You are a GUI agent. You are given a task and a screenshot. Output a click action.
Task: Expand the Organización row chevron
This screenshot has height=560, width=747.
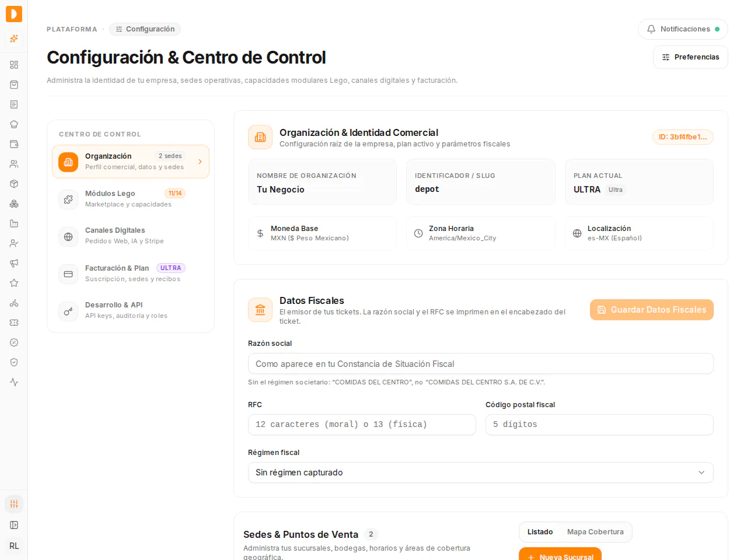[200, 162]
